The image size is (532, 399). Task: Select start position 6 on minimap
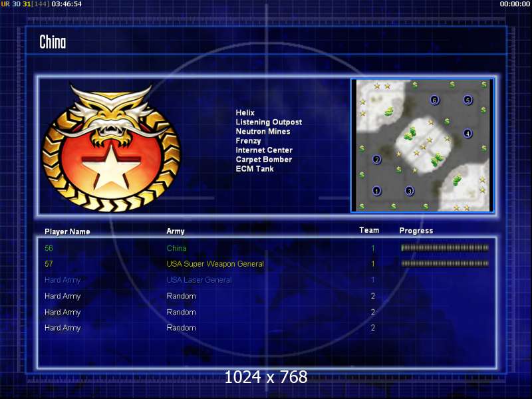(x=435, y=100)
